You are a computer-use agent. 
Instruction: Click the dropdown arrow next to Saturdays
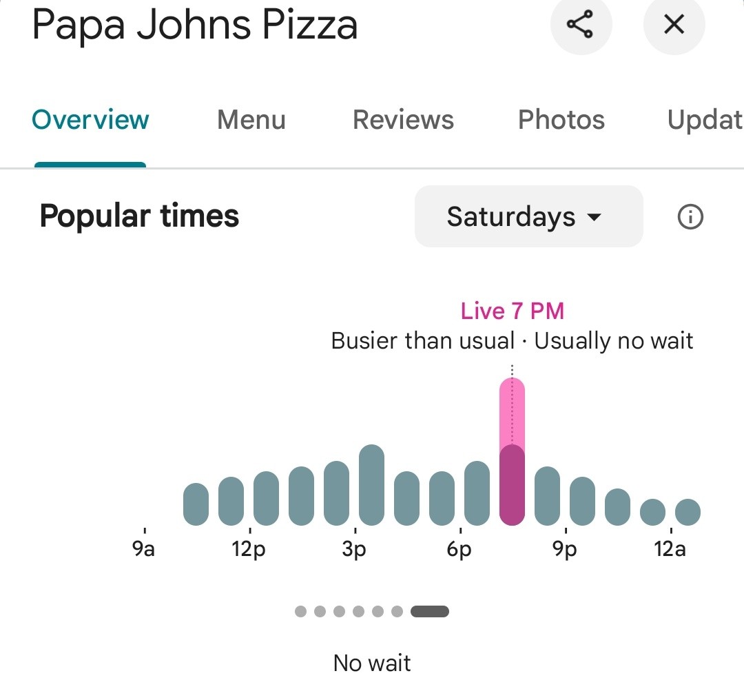[x=594, y=217]
